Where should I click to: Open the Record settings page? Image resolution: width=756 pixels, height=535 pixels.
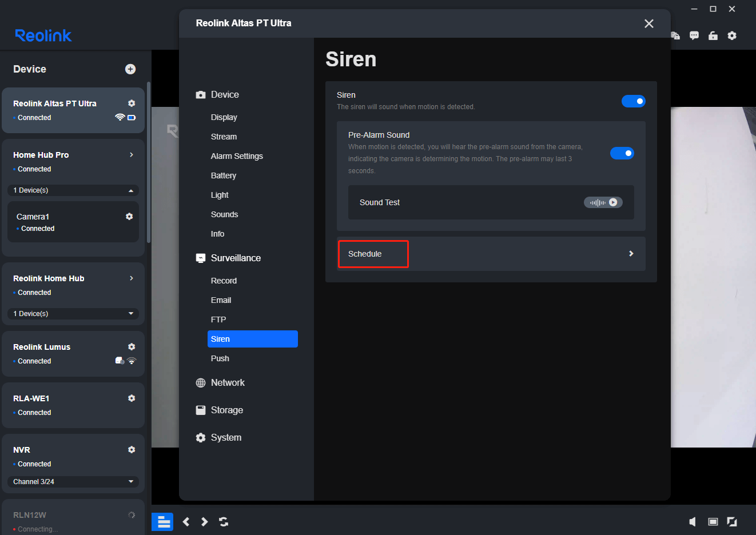[x=224, y=281]
